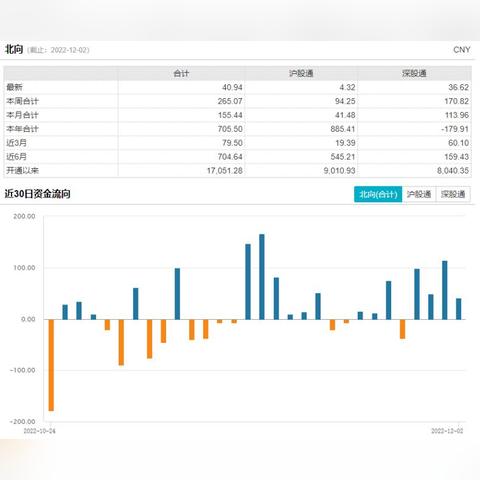The height and width of the screenshot is (480, 480).
Task: Click the value 4.32 in table
Action: pyautogui.click(x=347, y=87)
